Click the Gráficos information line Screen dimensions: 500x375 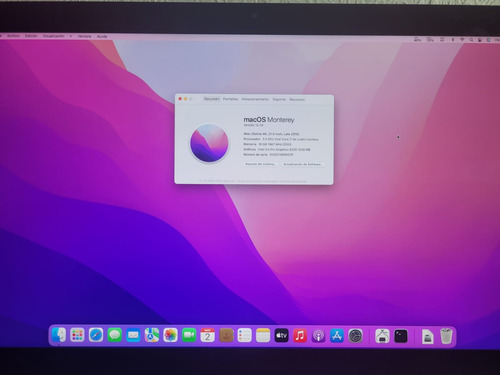point(277,150)
